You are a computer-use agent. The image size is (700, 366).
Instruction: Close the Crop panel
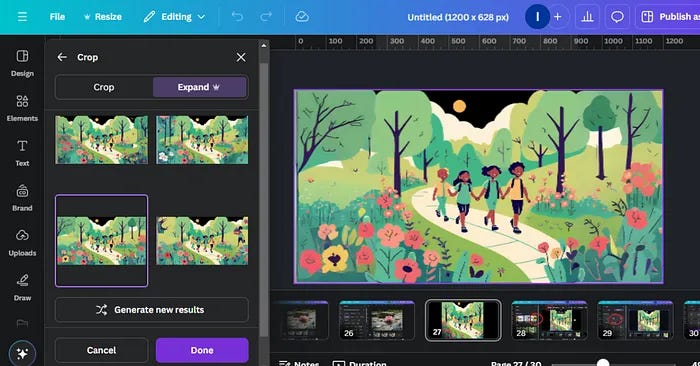tap(241, 57)
